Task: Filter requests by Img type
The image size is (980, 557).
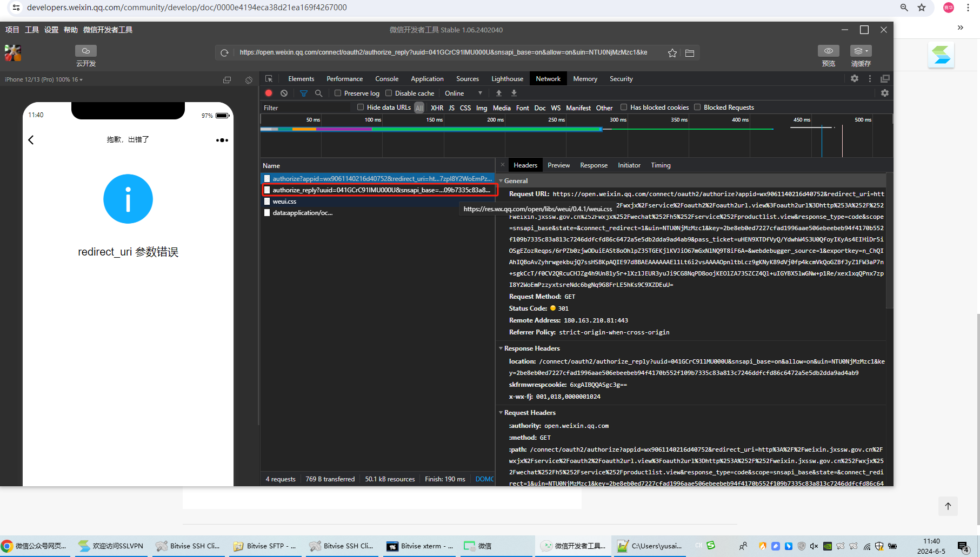Action: (482, 108)
